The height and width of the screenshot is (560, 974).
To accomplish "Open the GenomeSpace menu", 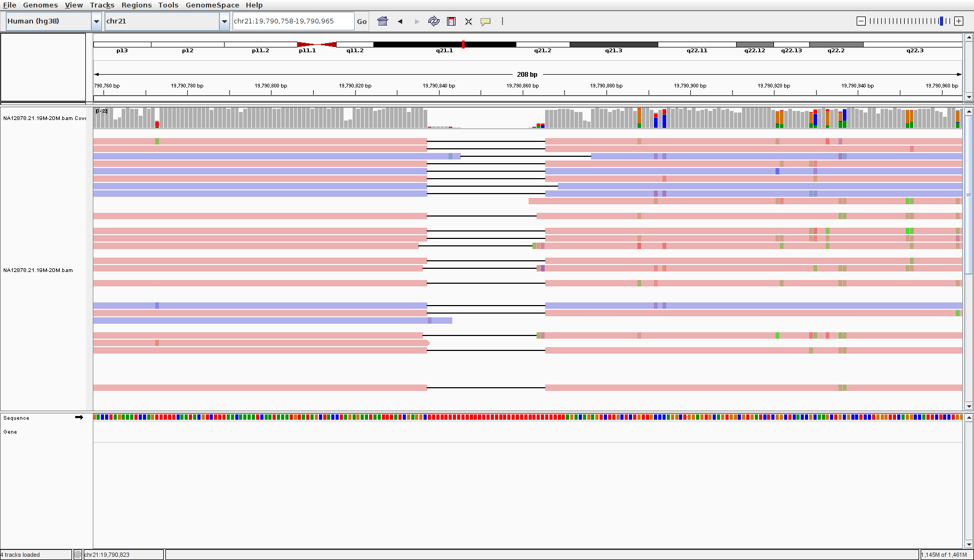I will tap(212, 5).
